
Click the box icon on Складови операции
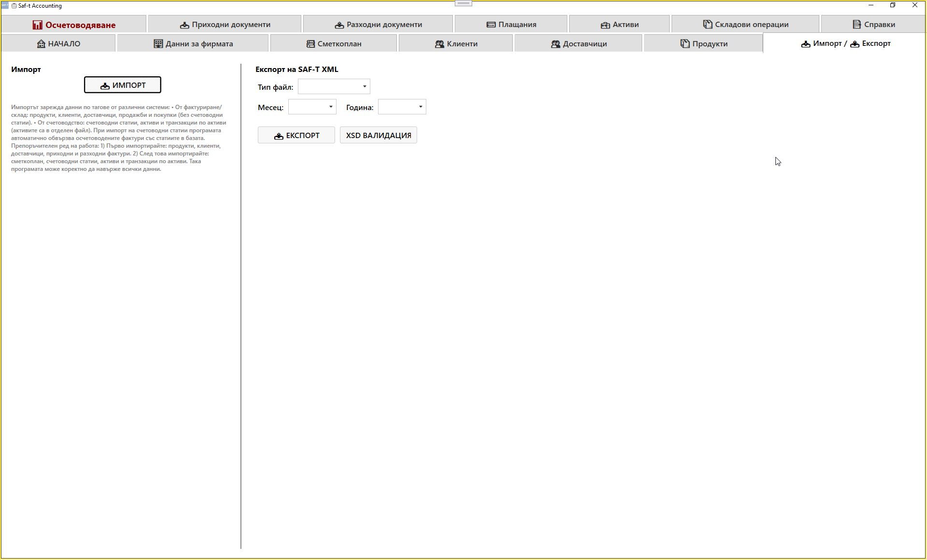pyautogui.click(x=708, y=24)
